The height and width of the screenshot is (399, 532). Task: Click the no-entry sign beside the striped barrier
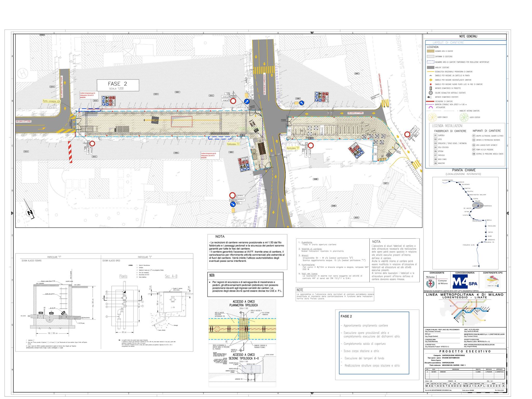click(x=92, y=143)
